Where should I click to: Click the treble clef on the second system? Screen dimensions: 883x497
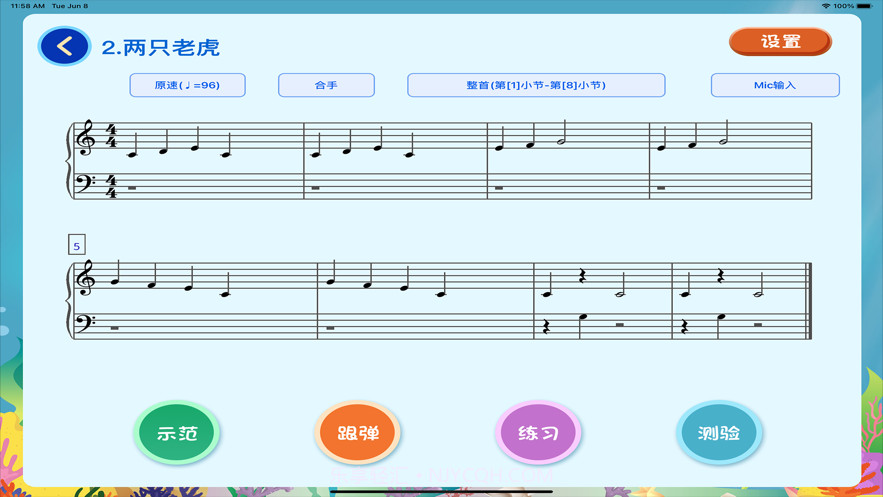click(86, 279)
